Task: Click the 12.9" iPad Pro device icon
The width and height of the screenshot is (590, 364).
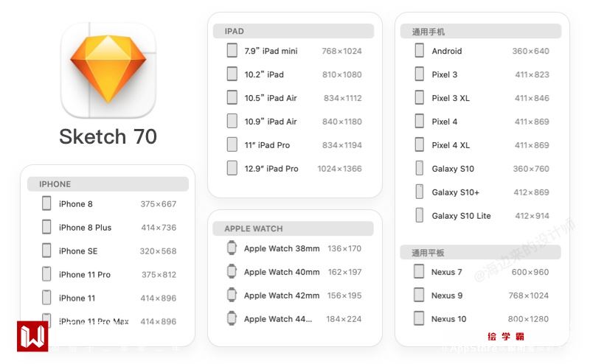Action: [x=232, y=168]
